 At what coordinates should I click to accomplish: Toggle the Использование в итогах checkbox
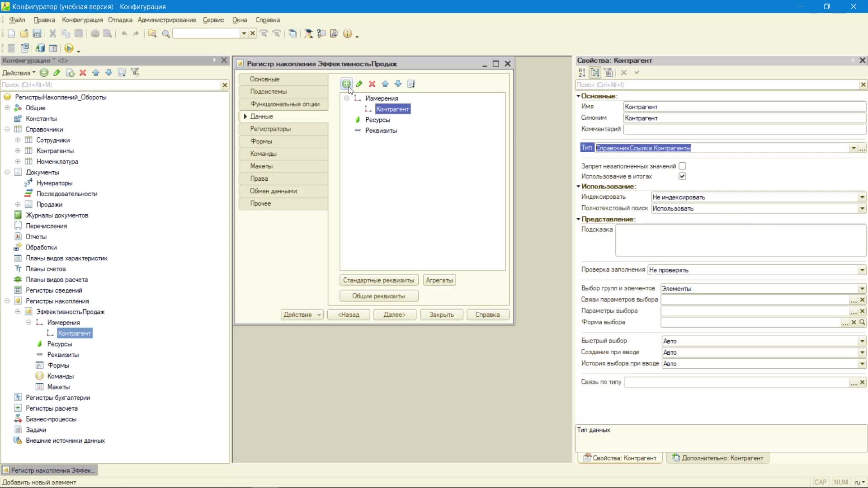[x=682, y=176]
